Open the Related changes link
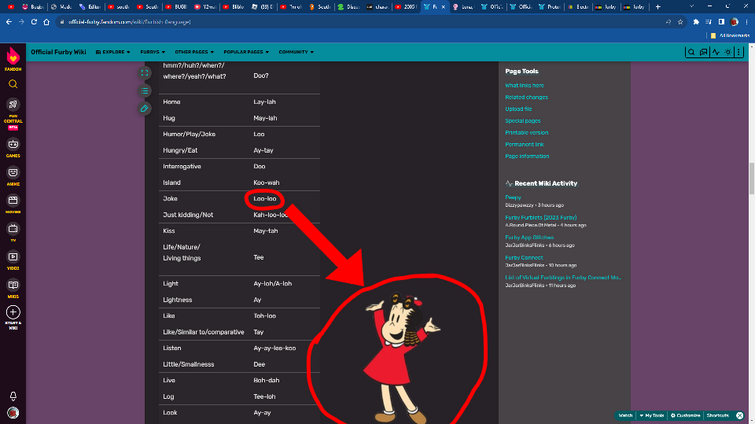Screen dimensions: 755x424 (526, 97)
